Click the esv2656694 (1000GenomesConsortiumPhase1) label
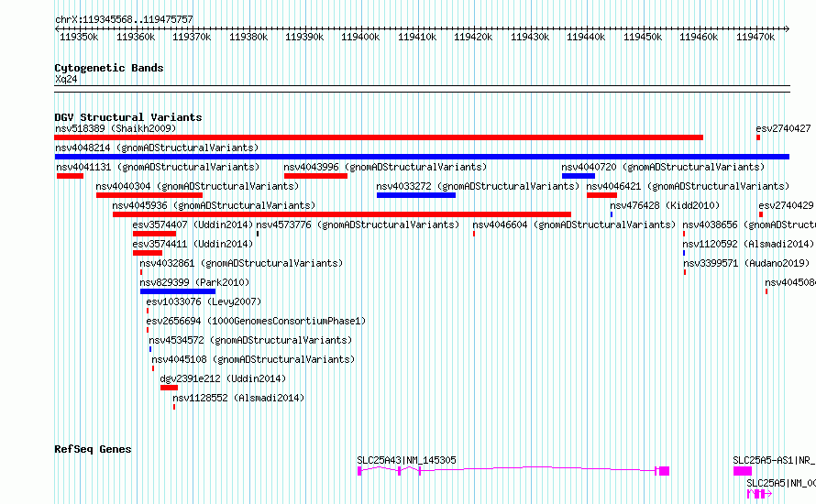This screenshot has width=816, height=504. [x=256, y=321]
